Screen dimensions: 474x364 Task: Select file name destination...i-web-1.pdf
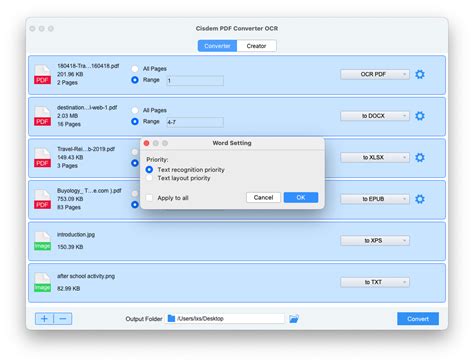tap(87, 107)
